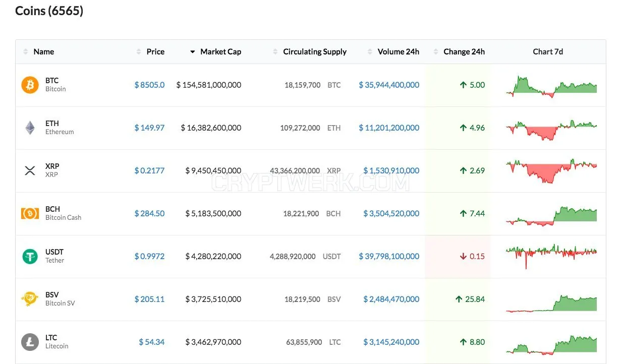The image size is (622, 364).
Task: Click the Coins (6565) heading
Action: coord(49,11)
